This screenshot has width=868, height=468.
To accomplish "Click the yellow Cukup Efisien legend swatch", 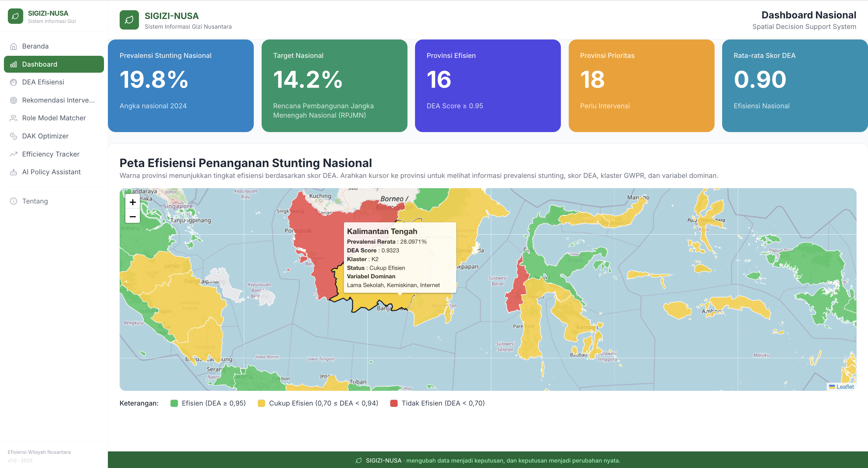I will click(x=261, y=403).
